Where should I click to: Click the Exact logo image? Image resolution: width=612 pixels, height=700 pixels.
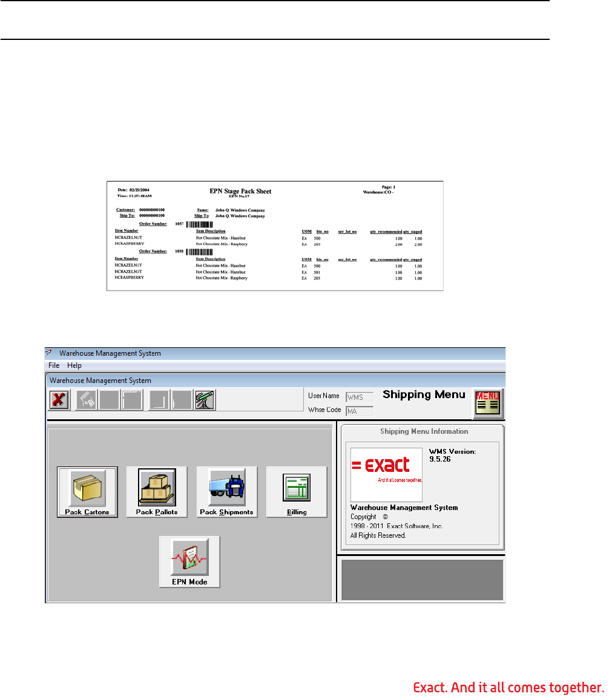tap(386, 475)
